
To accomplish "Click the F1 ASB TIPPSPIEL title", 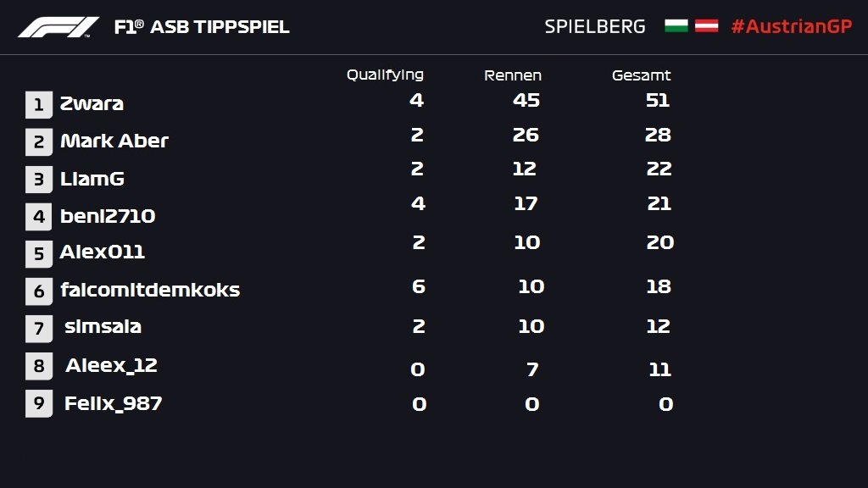I will [x=202, y=26].
